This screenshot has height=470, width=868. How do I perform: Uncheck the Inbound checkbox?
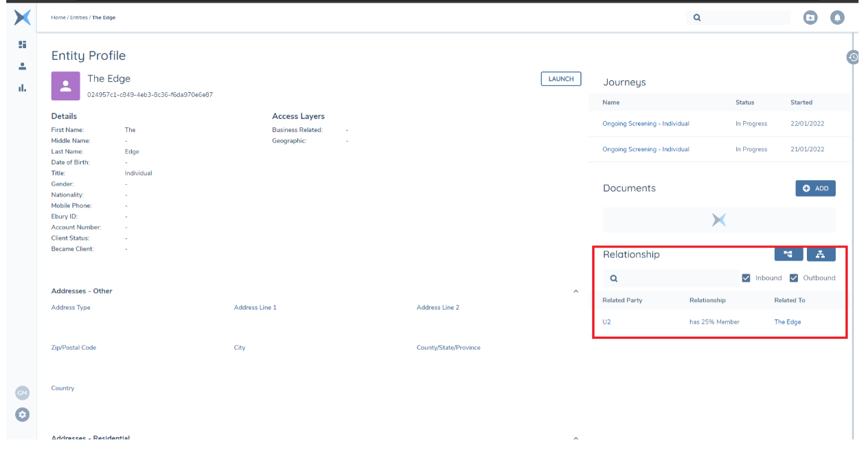coord(746,278)
